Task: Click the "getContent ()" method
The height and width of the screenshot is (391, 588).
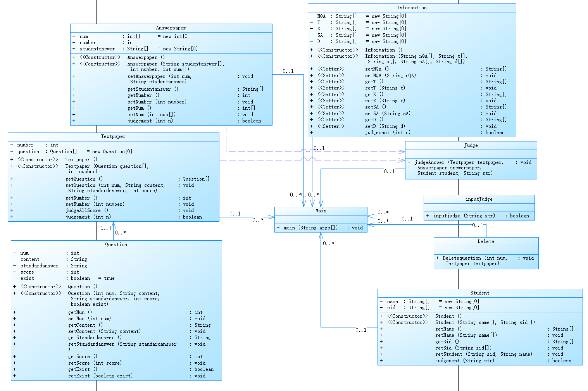Action: [86, 325]
